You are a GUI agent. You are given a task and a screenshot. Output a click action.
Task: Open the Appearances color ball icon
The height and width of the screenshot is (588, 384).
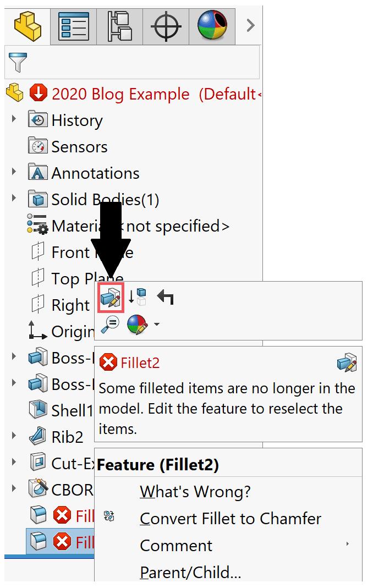click(138, 325)
